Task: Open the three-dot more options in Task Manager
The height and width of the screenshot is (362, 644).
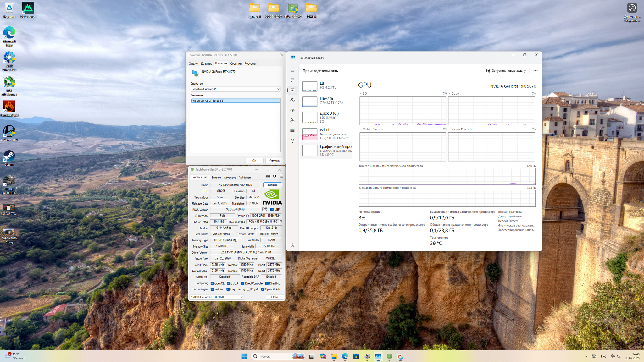Action: tap(536, 71)
